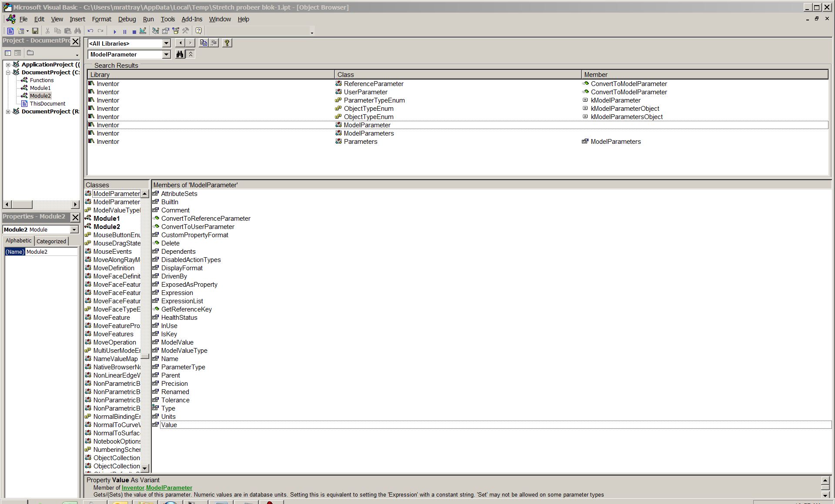Toggle the Hide Search Results chevron button

[190, 54]
